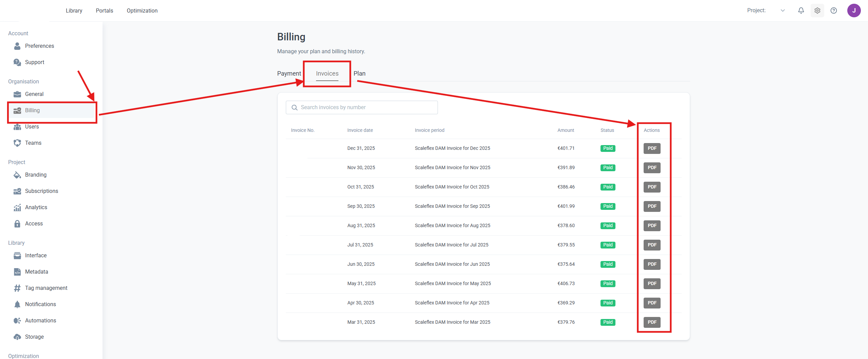Viewport: 868px width, 359px height.
Task: Click the Analytics chart icon in sidebar
Action: point(17,207)
